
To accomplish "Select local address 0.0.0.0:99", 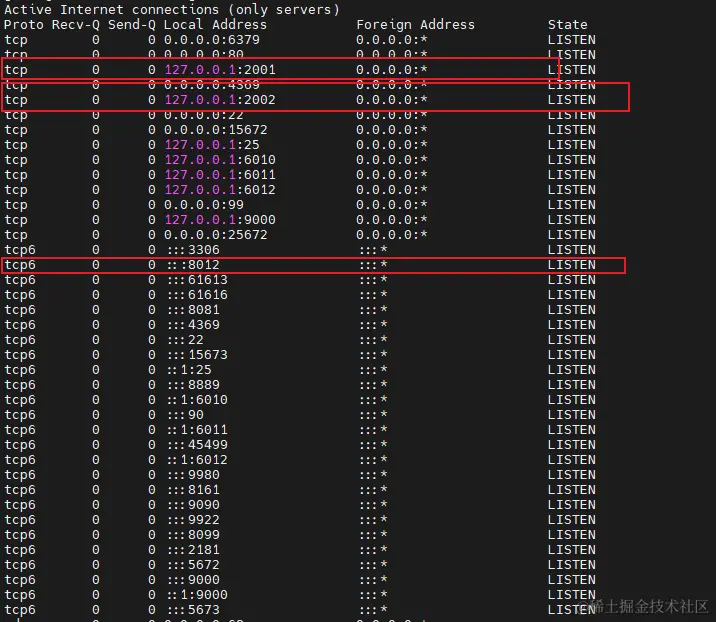I will pyautogui.click(x=204, y=205).
